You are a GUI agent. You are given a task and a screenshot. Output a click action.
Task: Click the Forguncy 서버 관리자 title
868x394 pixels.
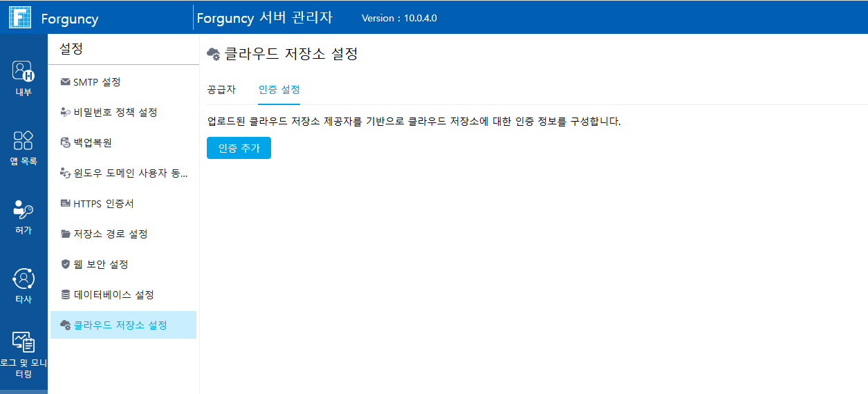point(265,18)
